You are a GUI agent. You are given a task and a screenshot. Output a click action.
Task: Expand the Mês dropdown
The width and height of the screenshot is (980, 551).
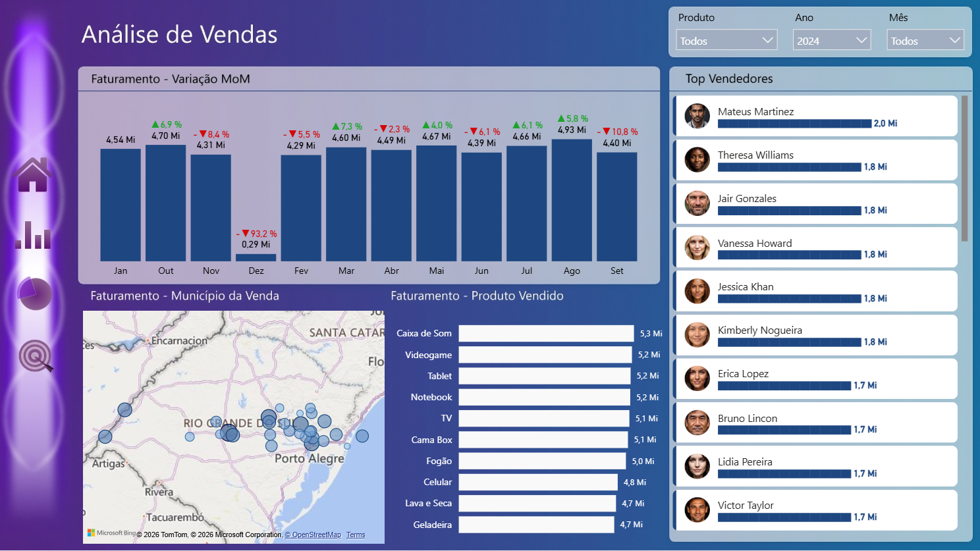click(925, 40)
